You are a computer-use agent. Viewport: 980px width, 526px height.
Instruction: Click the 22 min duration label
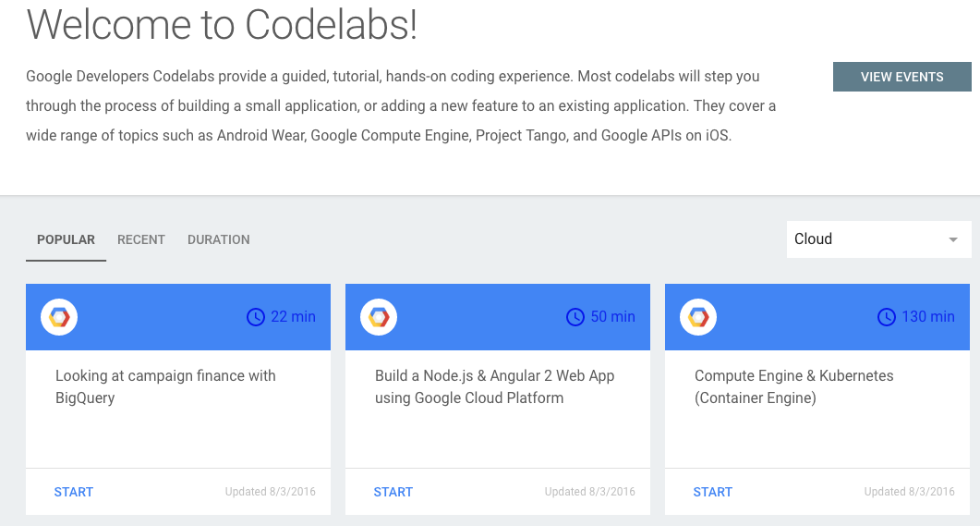click(293, 316)
